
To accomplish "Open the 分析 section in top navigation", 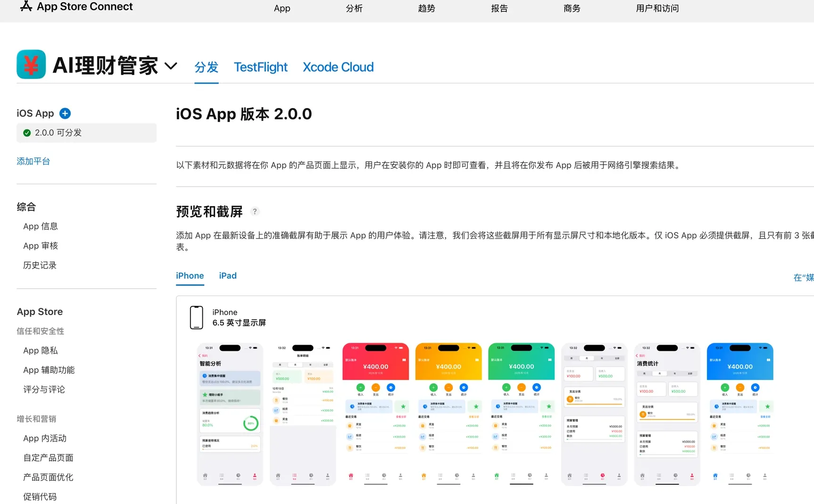I will click(354, 8).
